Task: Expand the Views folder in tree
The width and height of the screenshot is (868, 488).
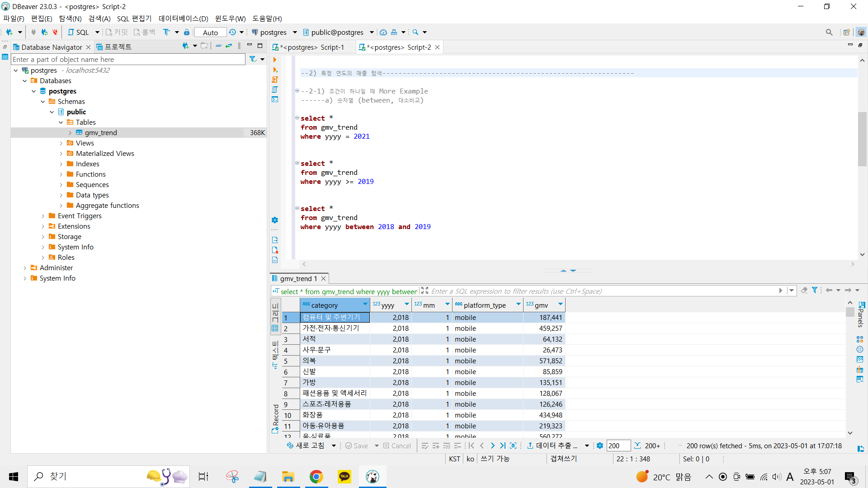Action: click(x=61, y=143)
